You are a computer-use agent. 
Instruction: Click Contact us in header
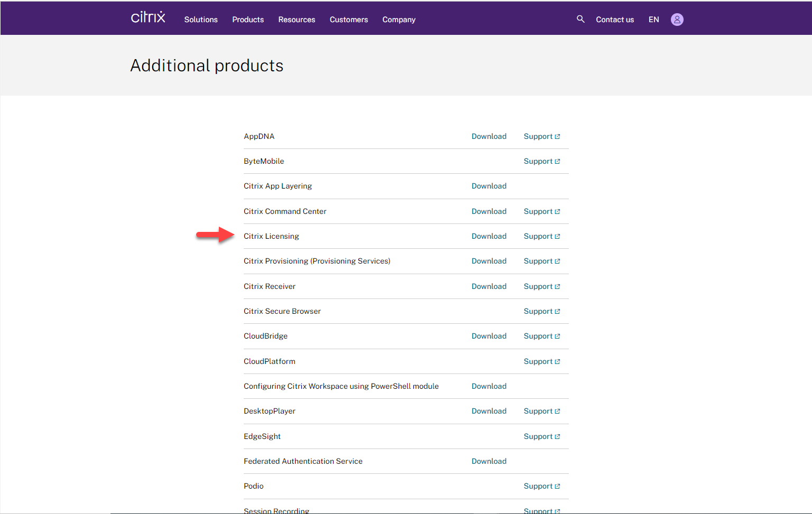[x=615, y=20]
